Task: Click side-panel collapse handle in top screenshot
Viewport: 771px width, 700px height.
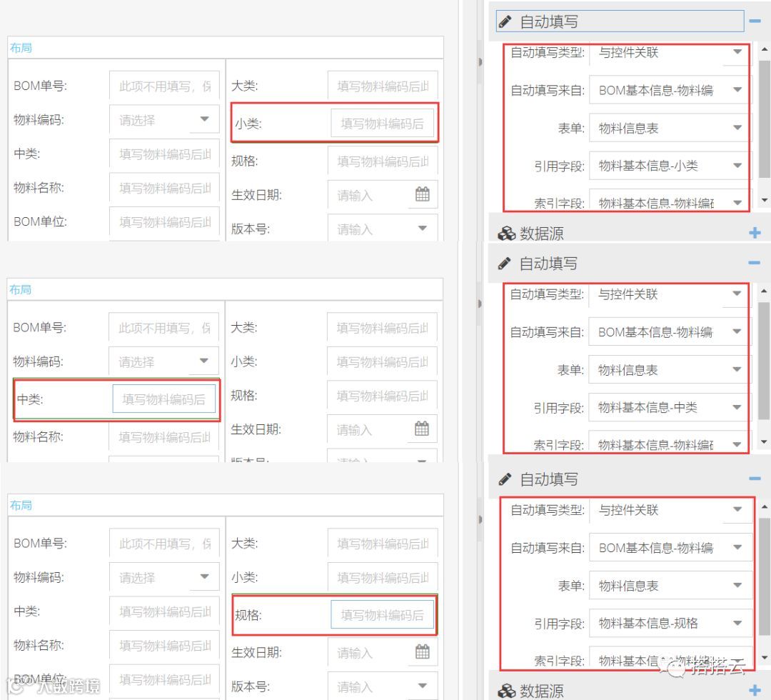Action: tap(480, 62)
